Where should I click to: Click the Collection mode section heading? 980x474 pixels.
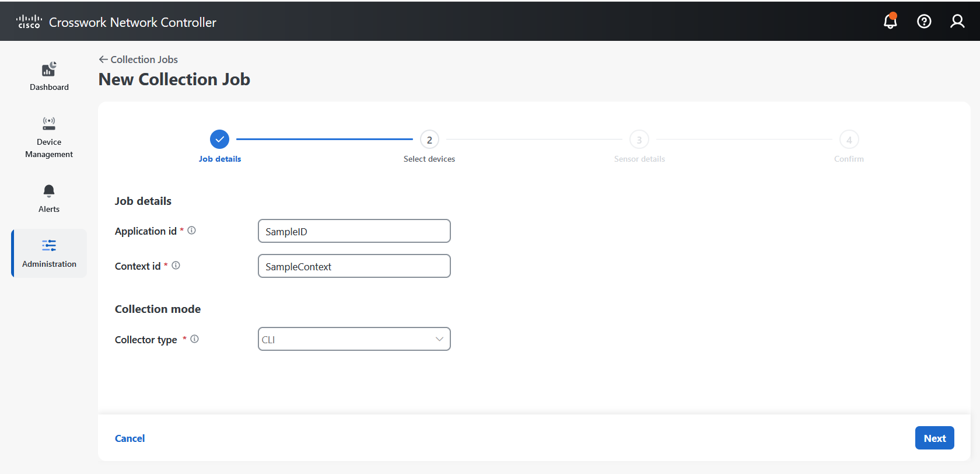click(157, 309)
